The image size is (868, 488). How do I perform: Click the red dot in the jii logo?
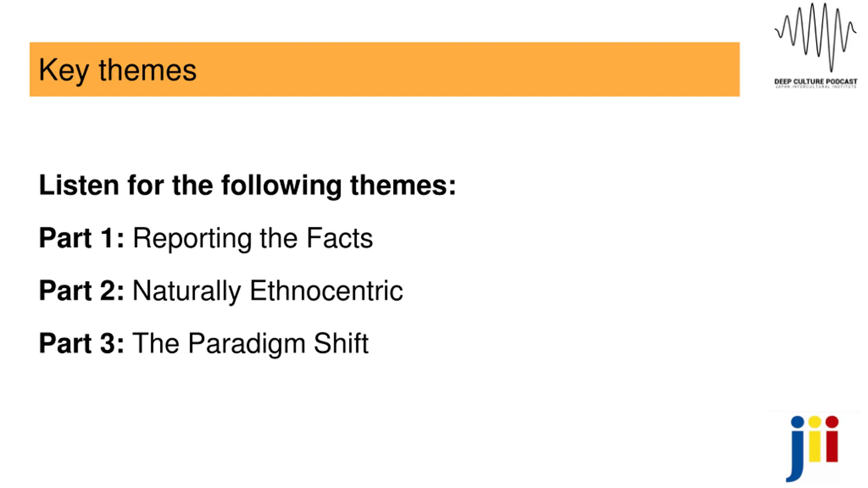[832, 422]
